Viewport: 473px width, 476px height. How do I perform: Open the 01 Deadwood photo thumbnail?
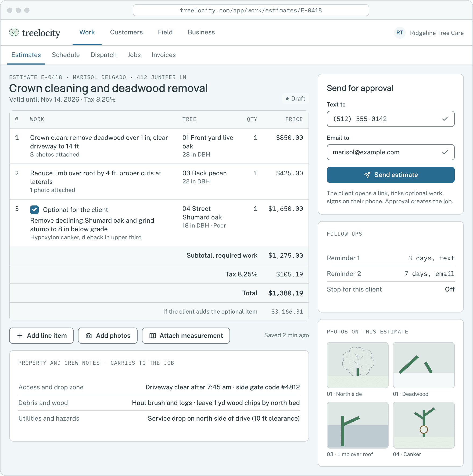(x=424, y=365)
